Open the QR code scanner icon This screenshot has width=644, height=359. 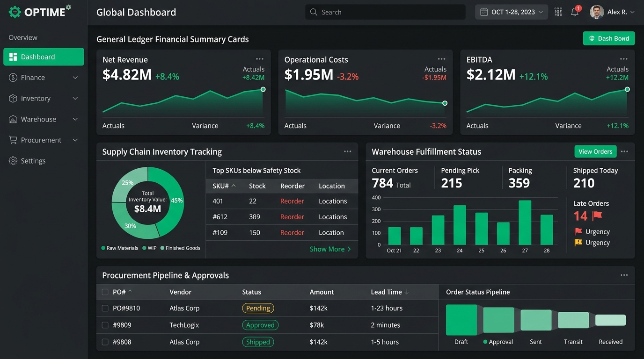pyautogui.click(x=558, y=12)
